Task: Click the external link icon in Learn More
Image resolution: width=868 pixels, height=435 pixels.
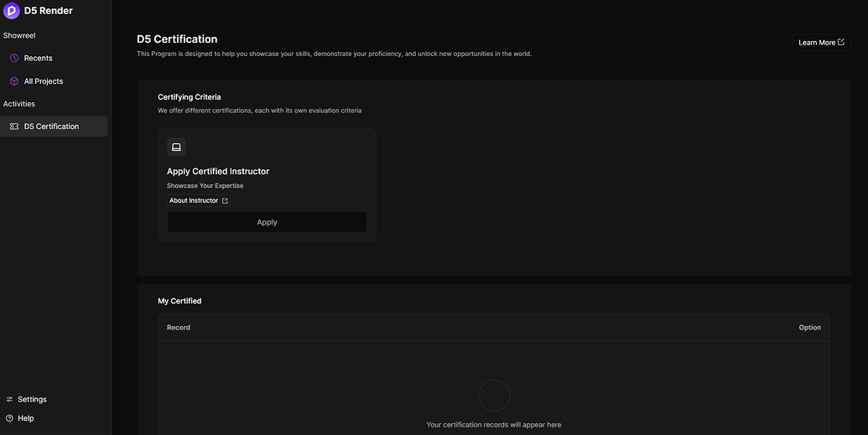Action: pos(841,42)
